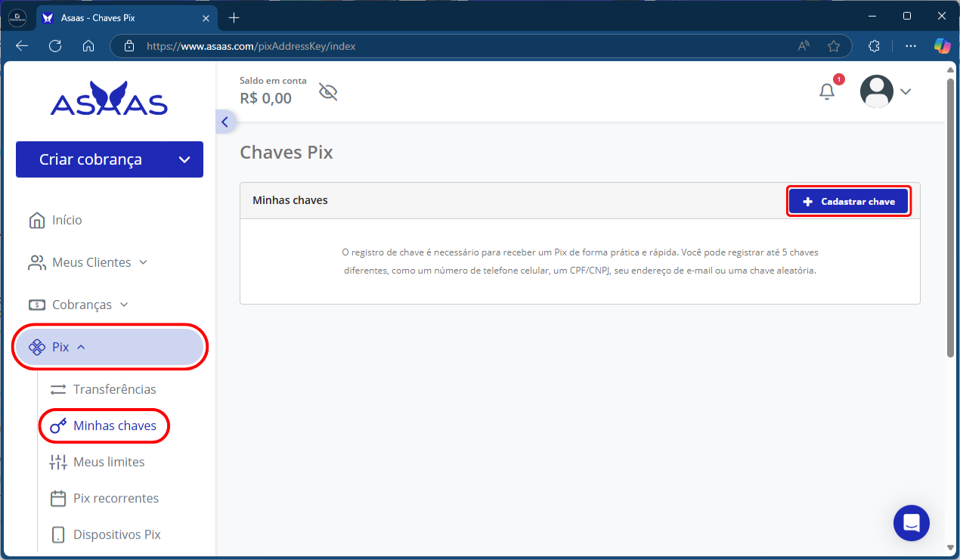Screen dimensions: 960x560
Task: Open the chat support bubble
Action: (x=911, y=523)
